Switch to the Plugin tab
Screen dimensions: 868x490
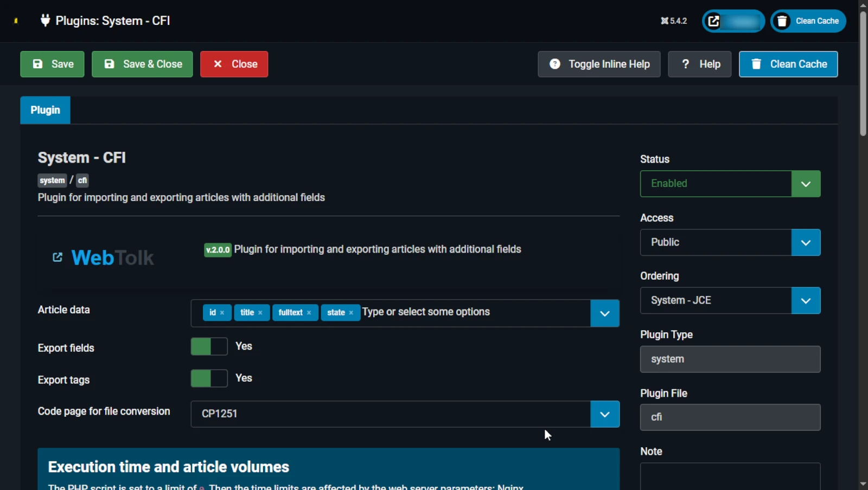pyautogui.click(x=46, y=111)
